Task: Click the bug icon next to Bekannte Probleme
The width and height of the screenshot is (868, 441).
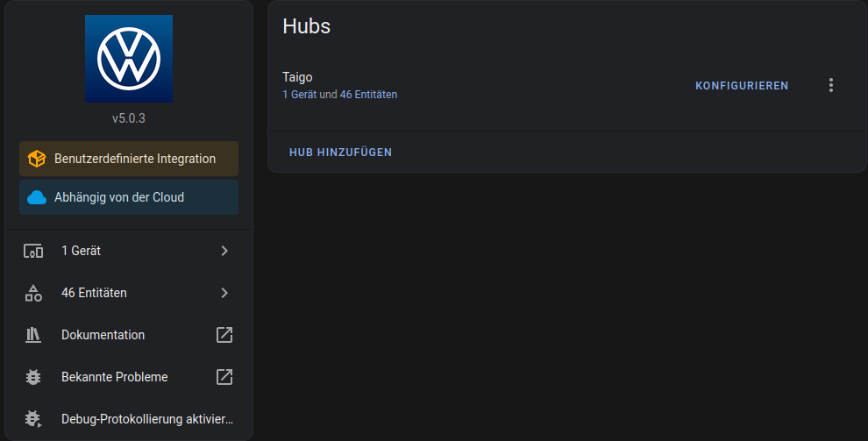Action: click(33, 377)
